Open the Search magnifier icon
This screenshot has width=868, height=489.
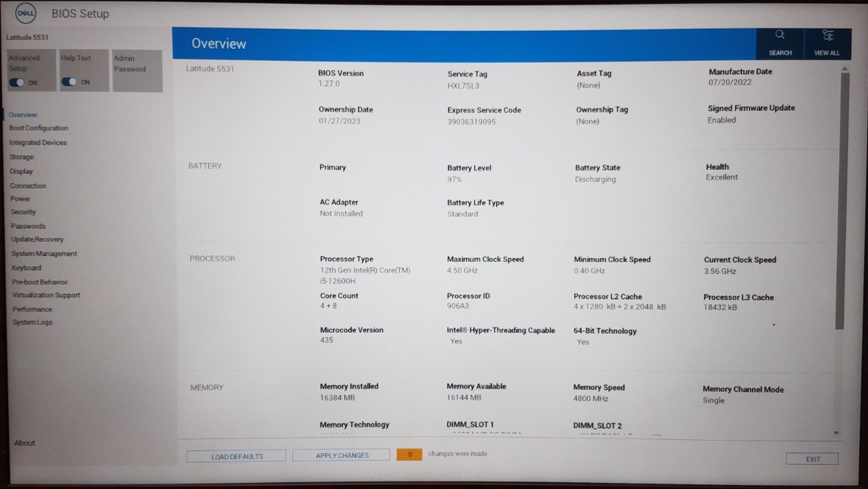point(780,35)
